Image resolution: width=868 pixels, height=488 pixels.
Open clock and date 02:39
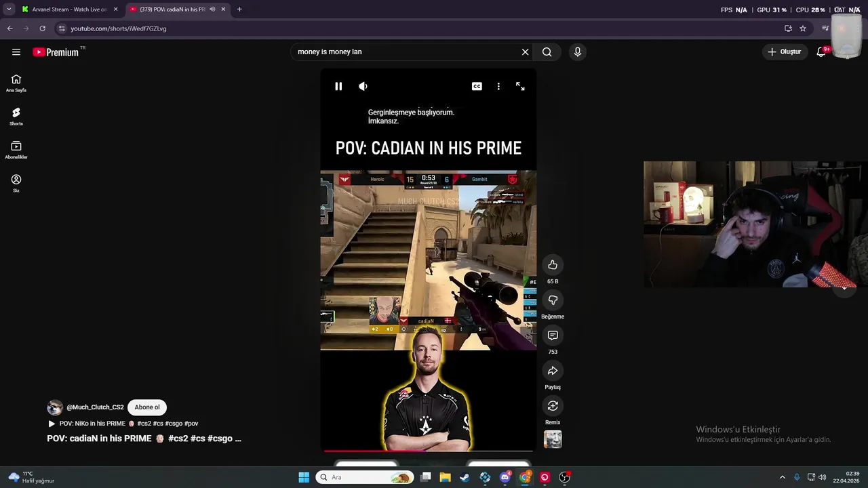(846, 477)
